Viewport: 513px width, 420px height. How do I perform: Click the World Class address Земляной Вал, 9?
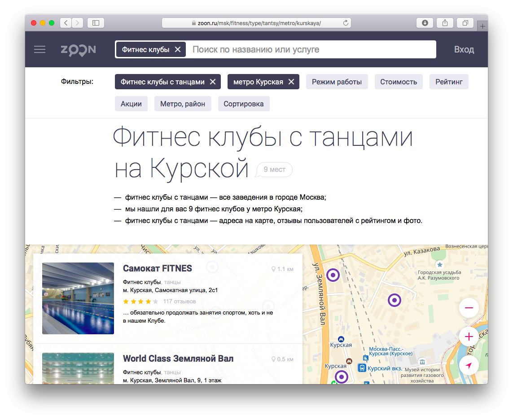tap(172, 381)
